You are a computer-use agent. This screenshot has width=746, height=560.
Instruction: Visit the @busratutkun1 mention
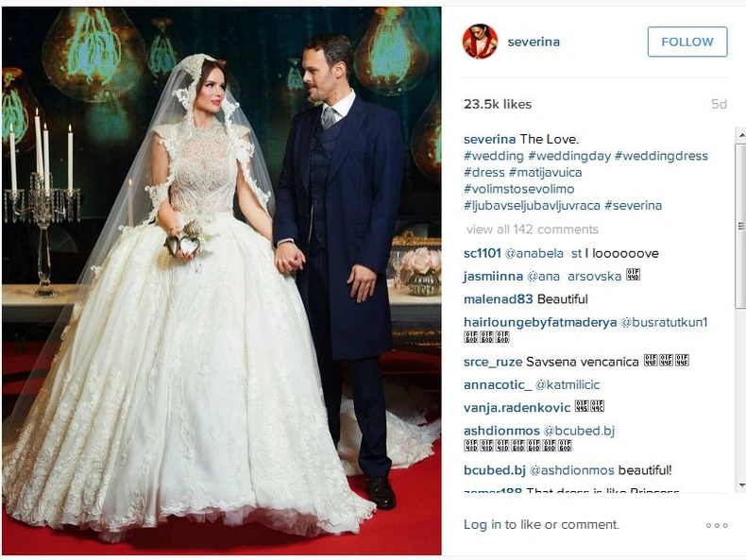[664, 322]
